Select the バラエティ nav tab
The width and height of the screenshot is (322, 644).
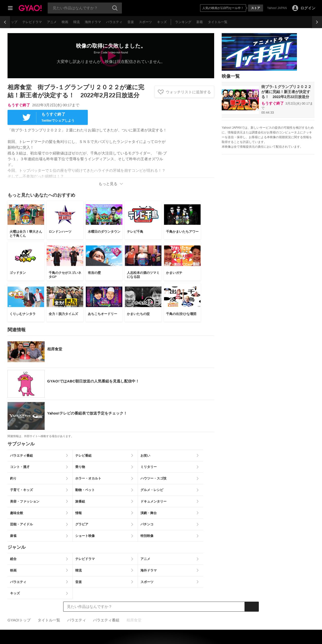114,22
